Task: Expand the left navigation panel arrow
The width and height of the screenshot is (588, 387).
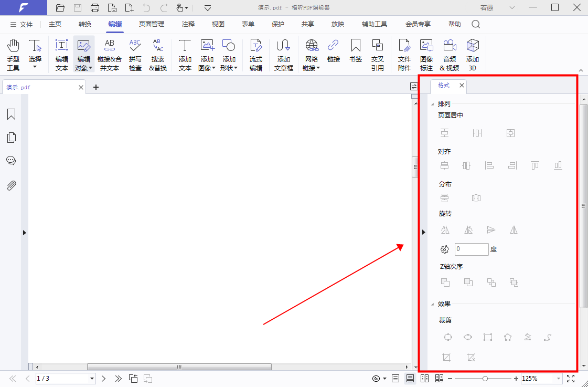Action: [x=24, y=233]
